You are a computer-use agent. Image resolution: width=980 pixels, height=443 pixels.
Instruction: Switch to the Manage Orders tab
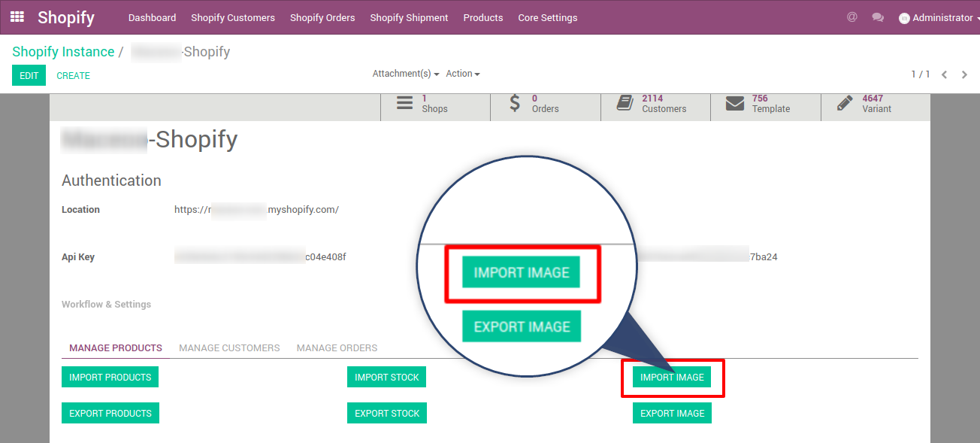pyautogui.click(x=337, y=348)
